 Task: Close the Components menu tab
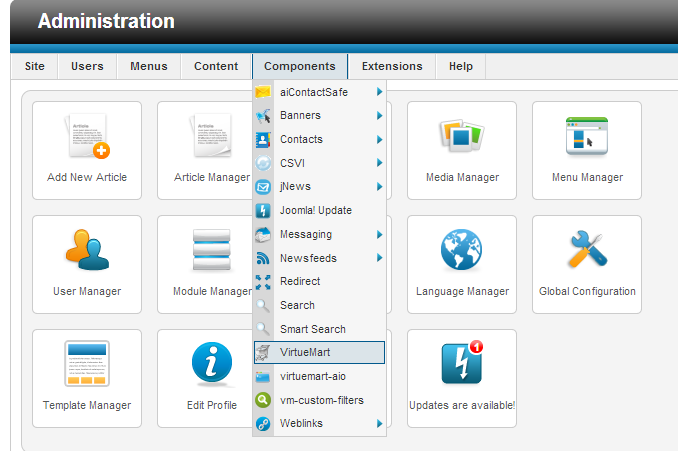pyautogui.click(x=300, y=66)
